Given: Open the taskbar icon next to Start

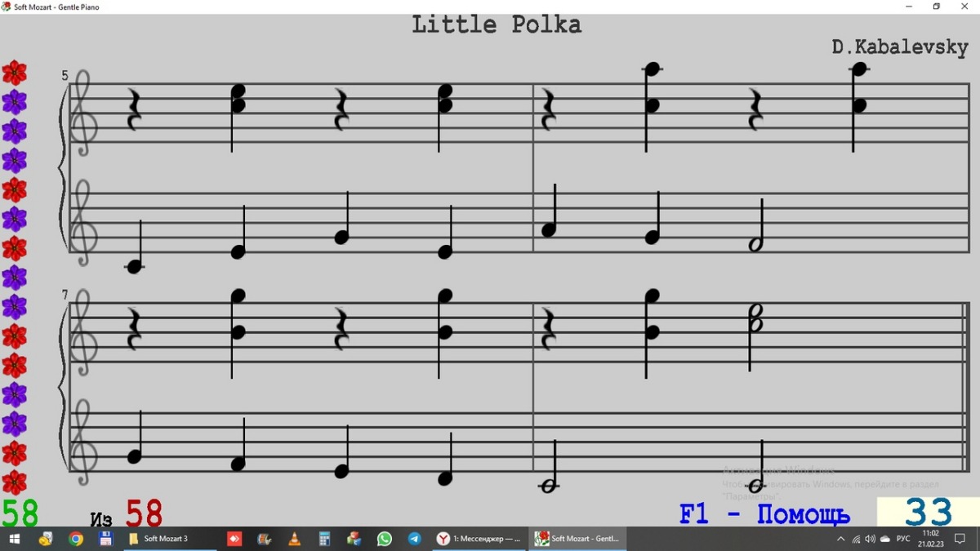Looking at the screenshot, I should point(46,539).
